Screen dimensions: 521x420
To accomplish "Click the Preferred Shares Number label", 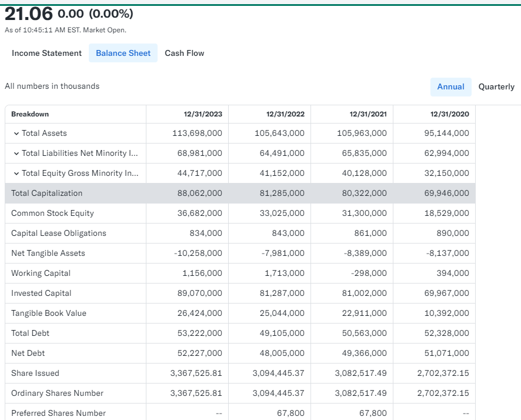I will coord(58,413).
